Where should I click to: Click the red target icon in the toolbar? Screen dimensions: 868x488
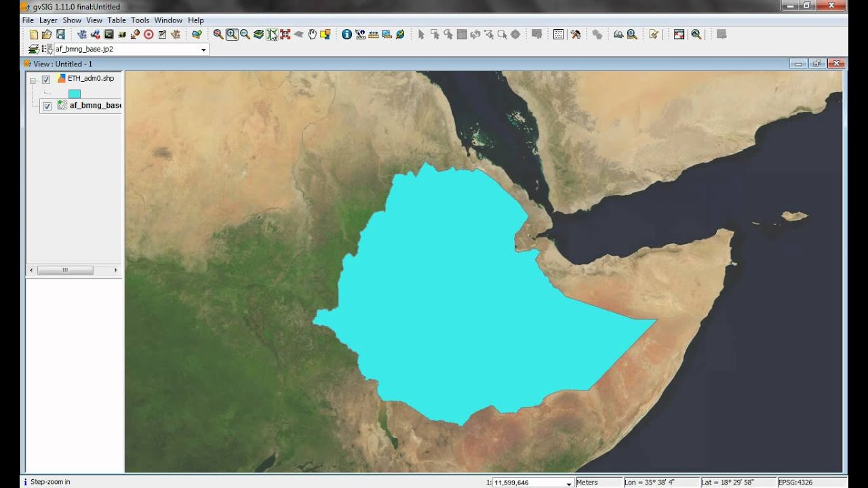point(149,35)
